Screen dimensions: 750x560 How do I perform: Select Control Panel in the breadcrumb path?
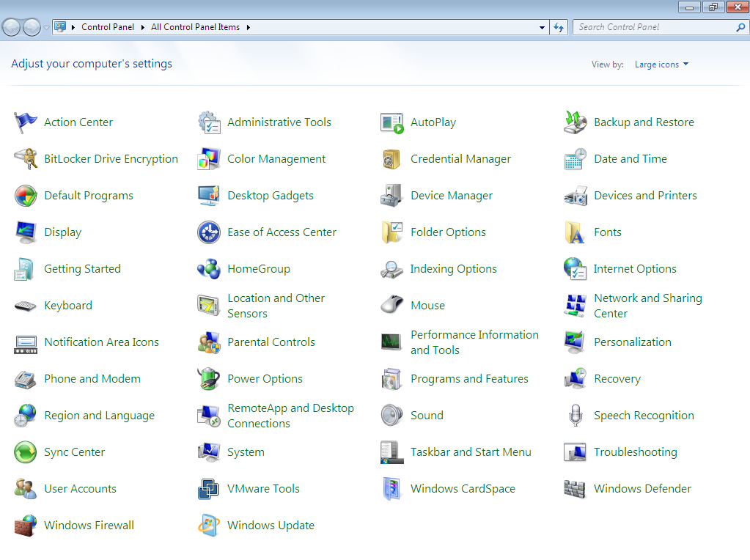click(108, 27)
